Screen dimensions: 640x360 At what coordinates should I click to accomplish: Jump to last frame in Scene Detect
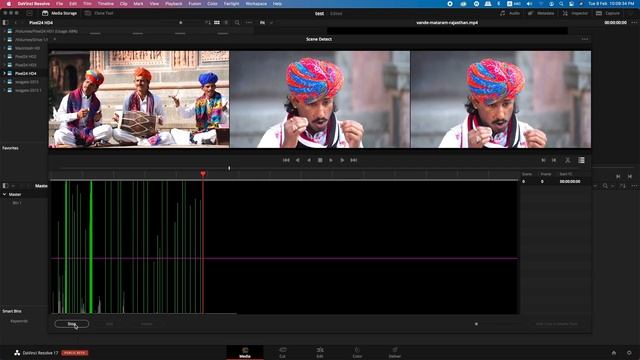[353, 160]
